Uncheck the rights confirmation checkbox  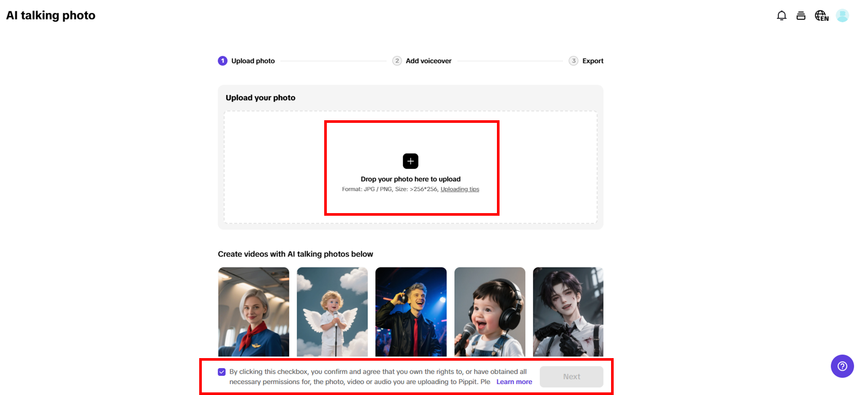click(x=221, y=372)
